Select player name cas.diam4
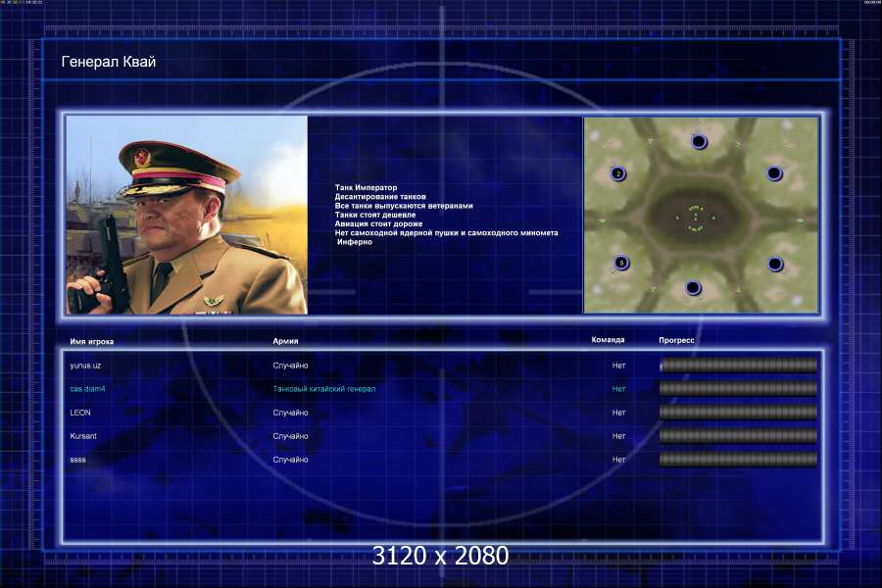Viewport: 882px width, 588px height. coord(87,389)
